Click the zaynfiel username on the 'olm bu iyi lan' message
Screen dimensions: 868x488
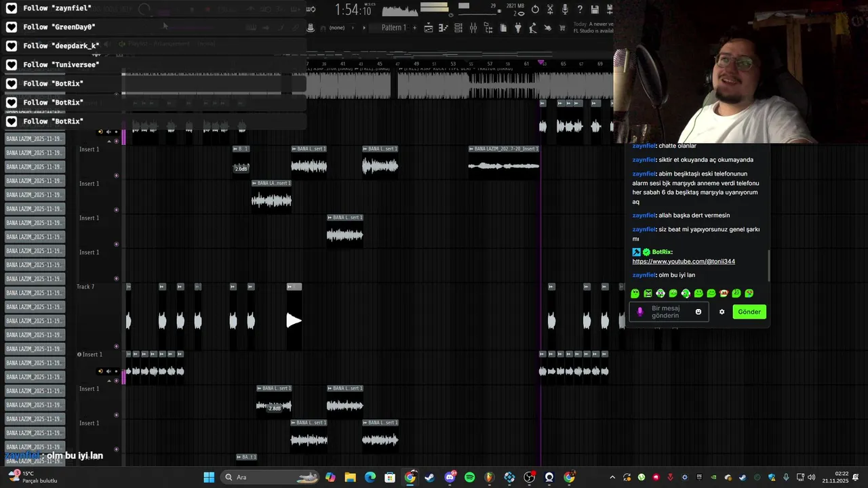[x=644, y=275]
